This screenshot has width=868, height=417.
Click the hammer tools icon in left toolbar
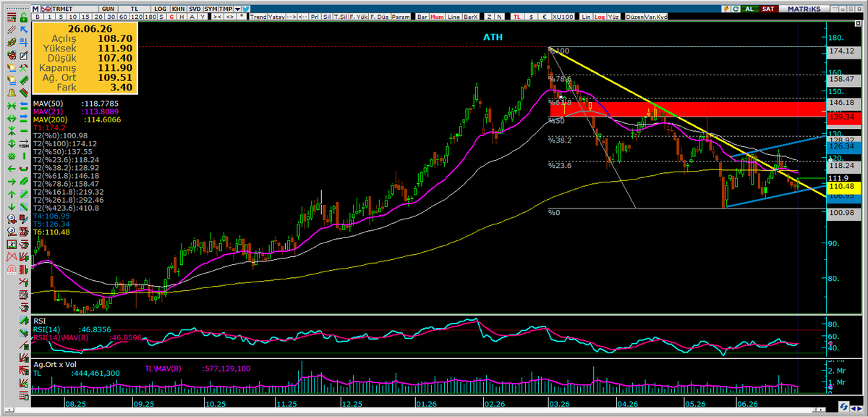(24, 67)
